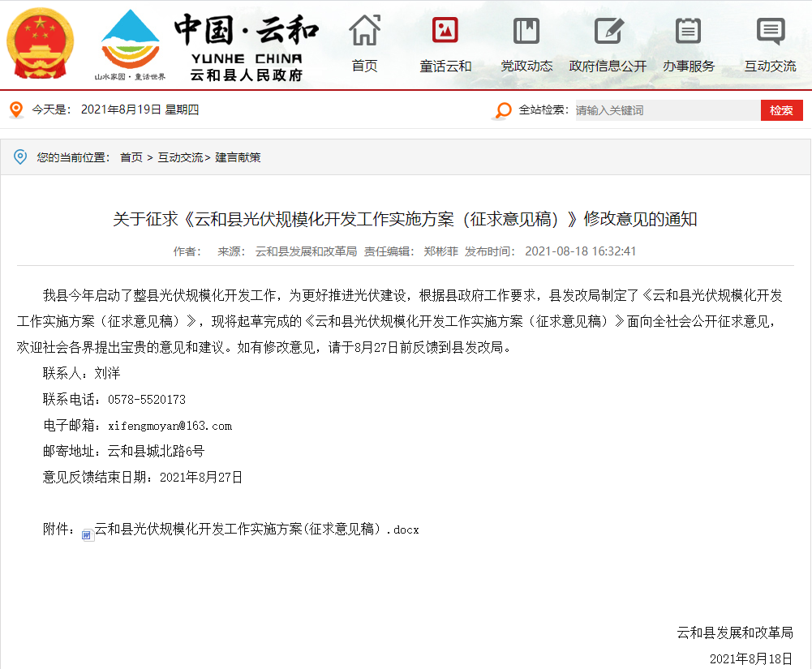
Task: Click the clipboard icon above 办事服务
Action: pyautogui.click(x=689, y=30)
